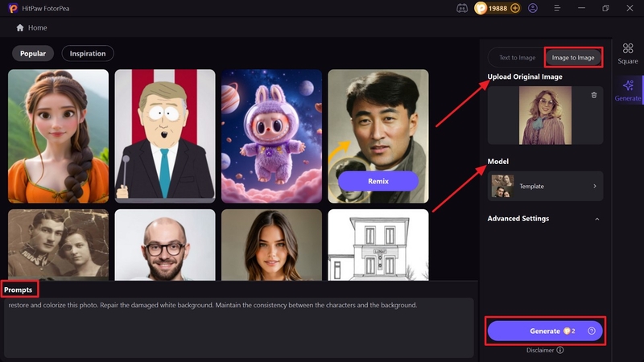Click the Template model preview thumbnail

(x=502, y=186)
